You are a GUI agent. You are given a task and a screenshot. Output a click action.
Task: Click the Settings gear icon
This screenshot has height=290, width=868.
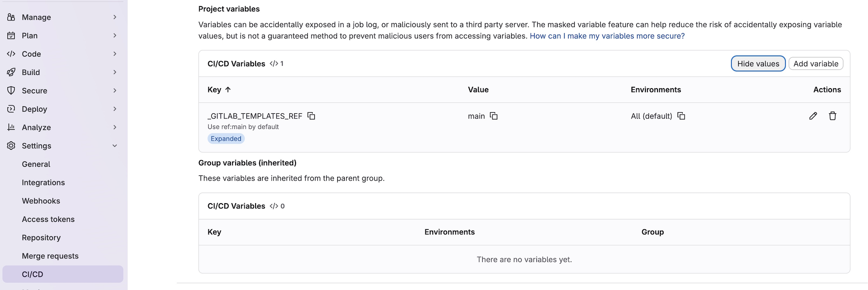(11, 145)
